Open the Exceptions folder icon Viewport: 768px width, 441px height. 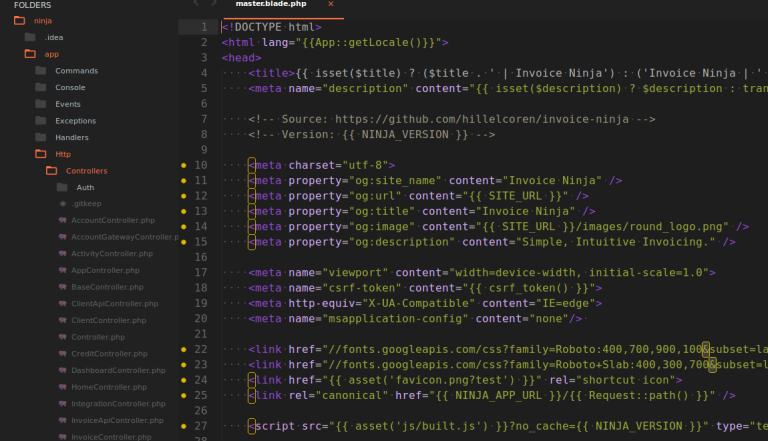(x=41, y=121)
